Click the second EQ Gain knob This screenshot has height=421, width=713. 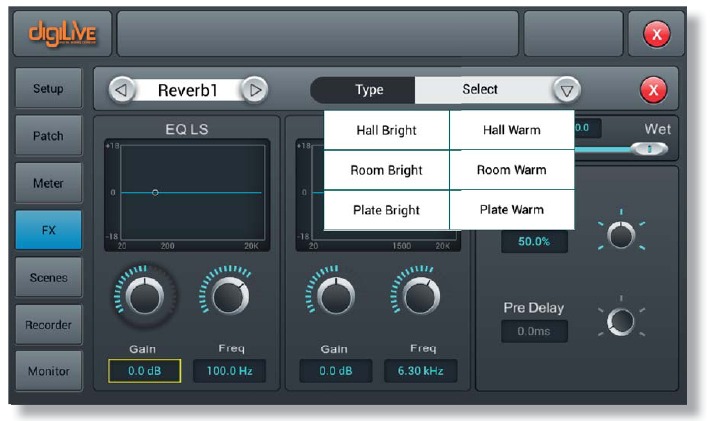(x=336, y=296)
